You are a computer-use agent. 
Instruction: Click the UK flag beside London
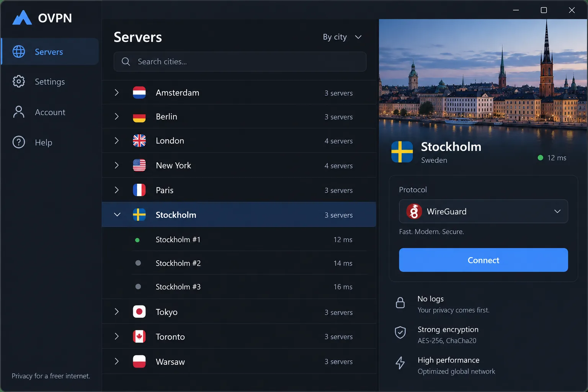[x=139, y=140]
